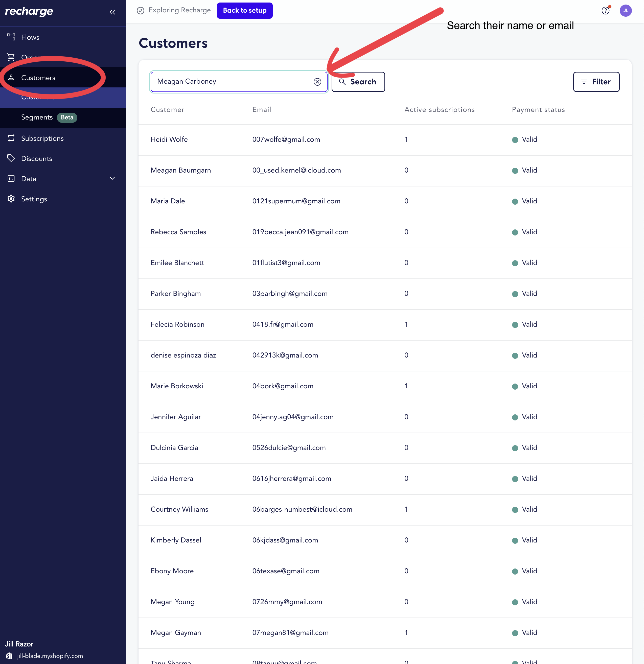
Task: Click the Settings gear icon
Action: [11, 199]
